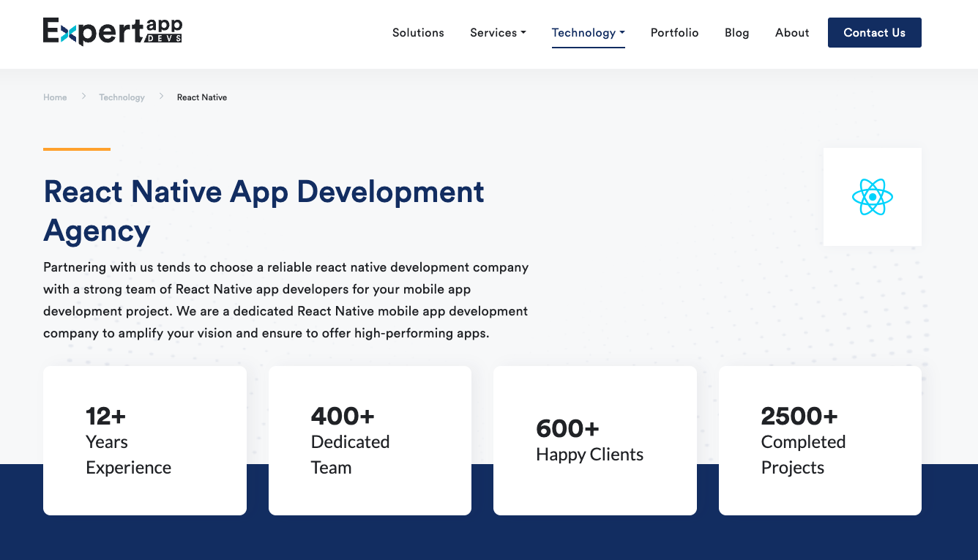Click the 12+ Years Experience card

pos(145,441)
